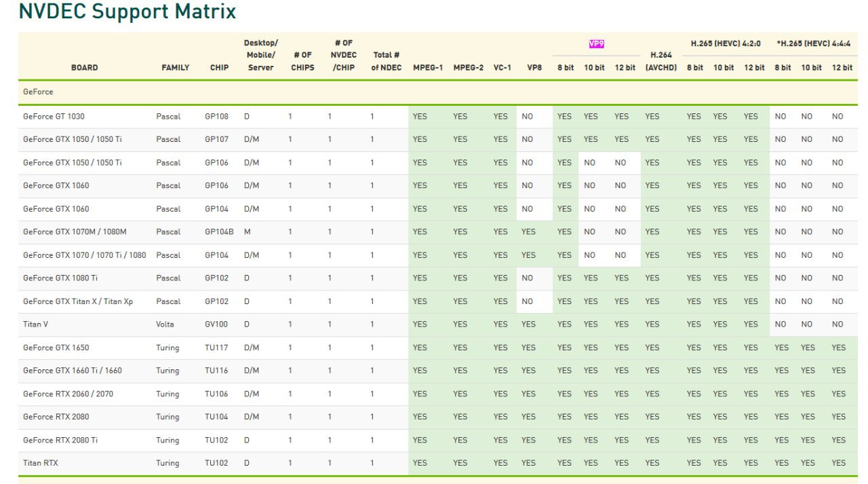Select the MPEG-1 column header
The height and width of the screenshot is (484, 868).
pos(428,67)
